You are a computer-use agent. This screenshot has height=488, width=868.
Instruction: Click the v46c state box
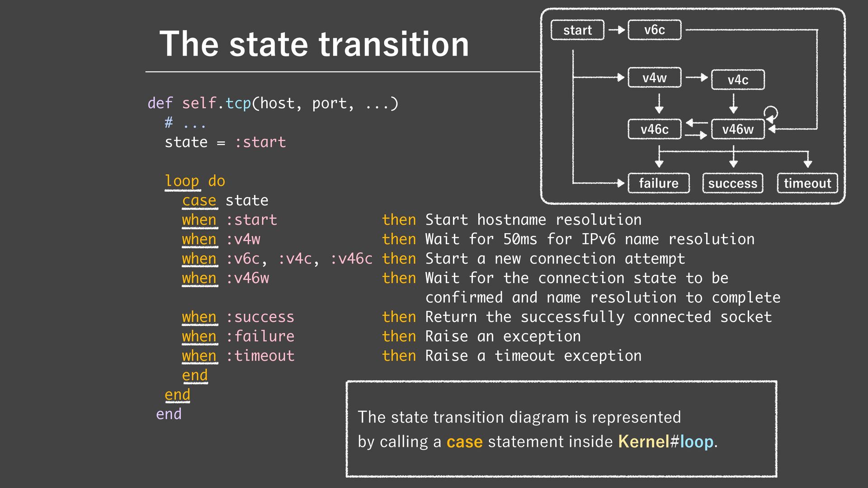(x=654, y=130)
